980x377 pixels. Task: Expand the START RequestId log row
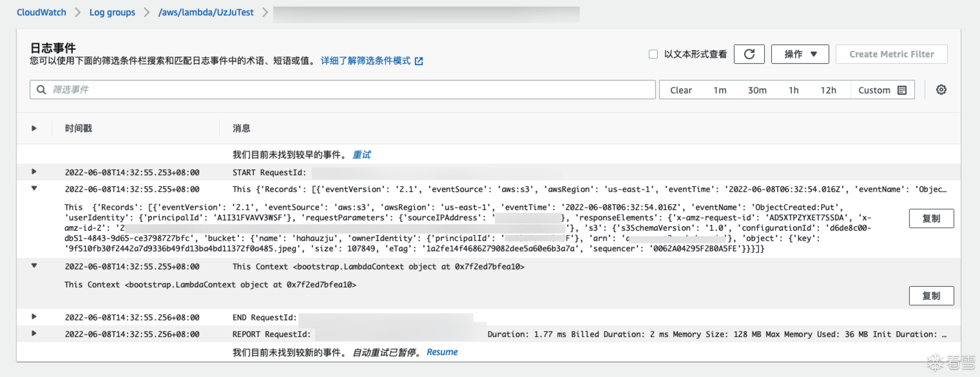point(34,171)
